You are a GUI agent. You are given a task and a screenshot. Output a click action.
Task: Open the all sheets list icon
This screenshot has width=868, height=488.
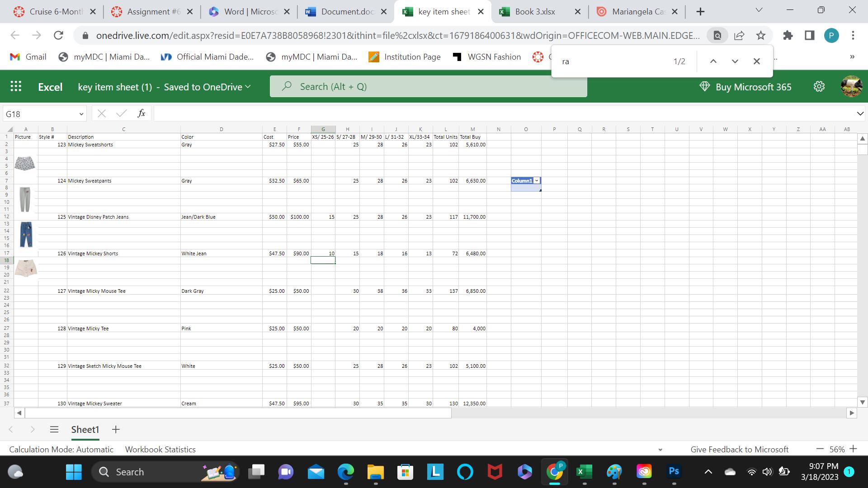click(54, 429)
